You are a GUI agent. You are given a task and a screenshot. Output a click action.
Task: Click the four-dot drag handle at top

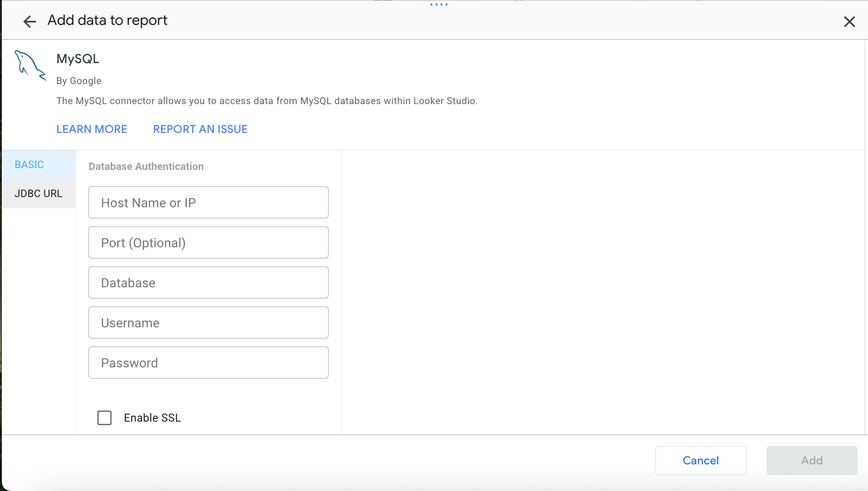(438, 4)
